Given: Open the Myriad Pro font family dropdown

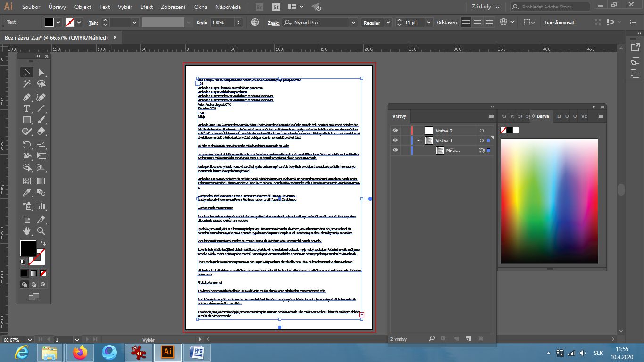Looking at the screenshot, I should click(x=353, y=23).
